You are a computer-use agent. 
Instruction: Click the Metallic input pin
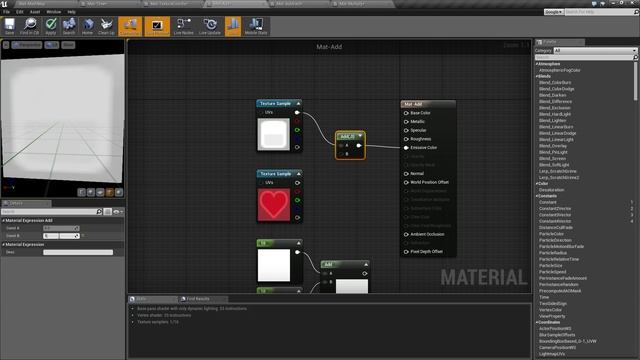406,122
